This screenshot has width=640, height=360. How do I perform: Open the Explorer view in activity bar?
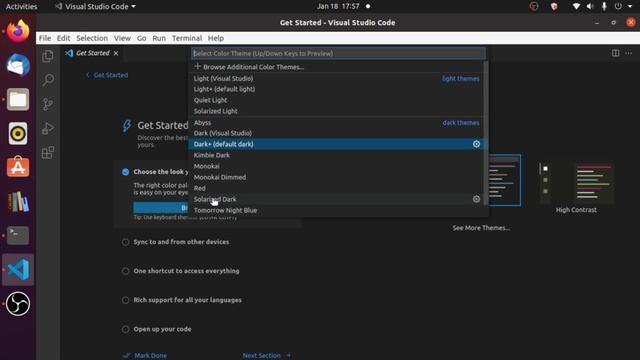(x=48, y=56)
